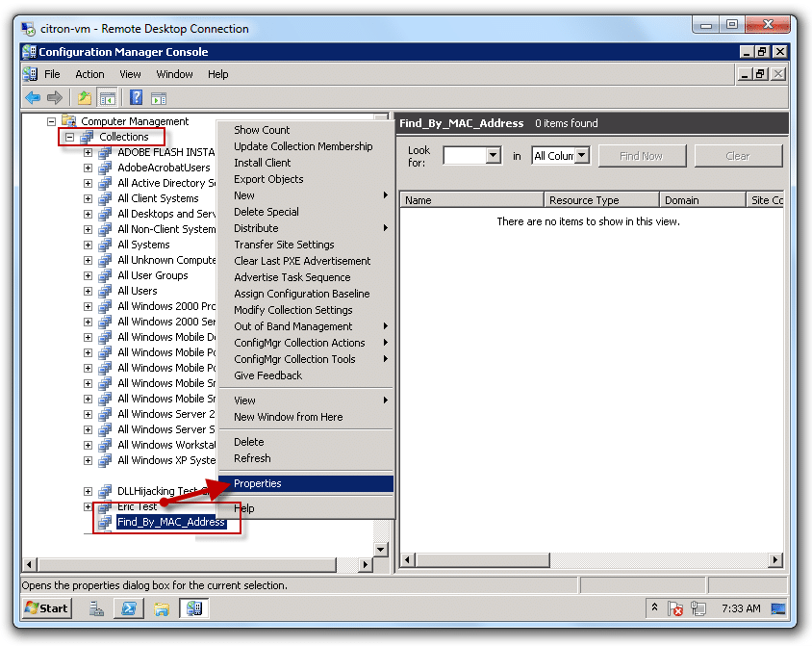Open the All Columns dropdown
The height and width of the screenshot is (646, 812).
click(x=582, y=156)
